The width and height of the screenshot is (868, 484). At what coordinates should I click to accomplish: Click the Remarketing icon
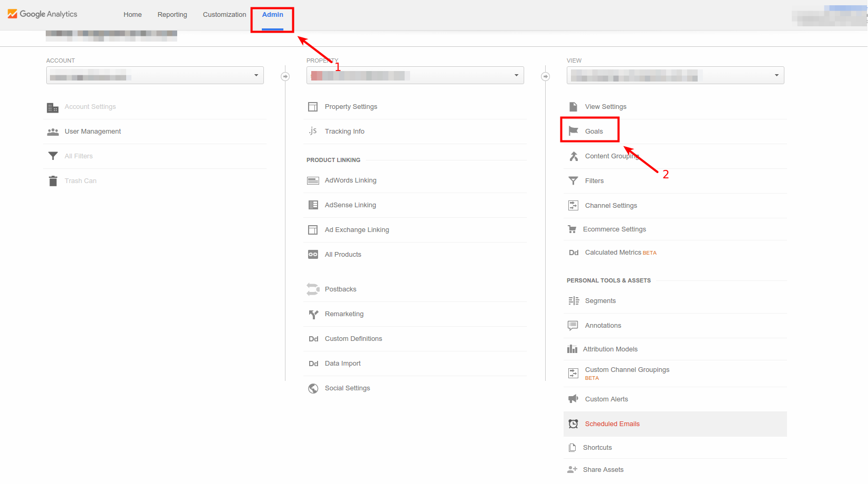(313, 315)
